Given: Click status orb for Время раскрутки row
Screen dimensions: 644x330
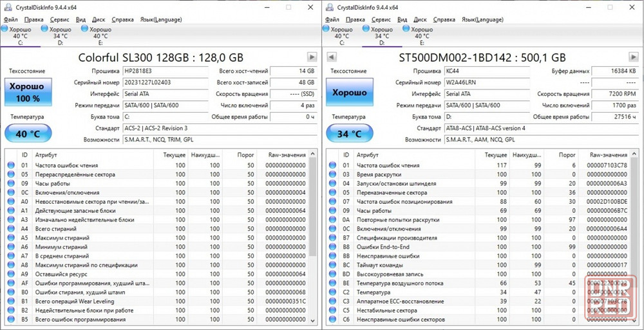Looking at the screenshot, I should coord(333,174).
